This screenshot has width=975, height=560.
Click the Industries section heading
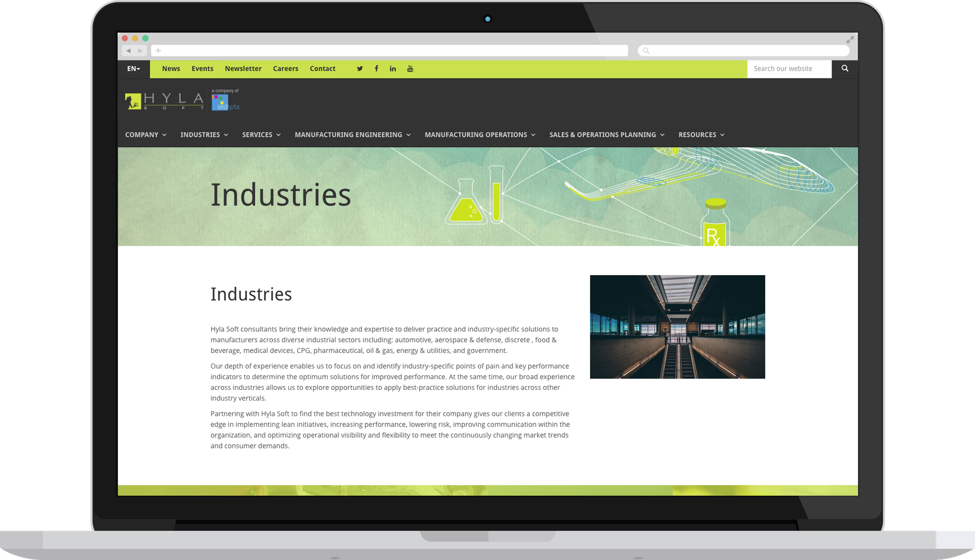[251, 294]
